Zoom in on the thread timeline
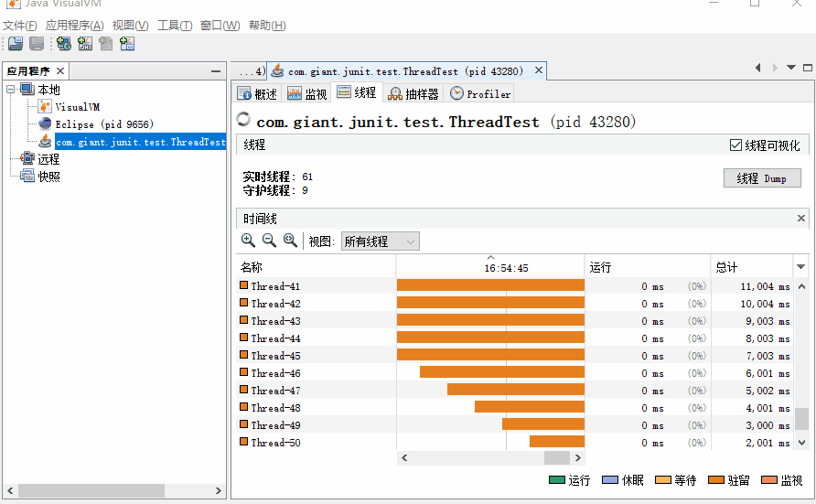Image resolution: width=816 pixels, height=504 pixels. click(248, 241)
